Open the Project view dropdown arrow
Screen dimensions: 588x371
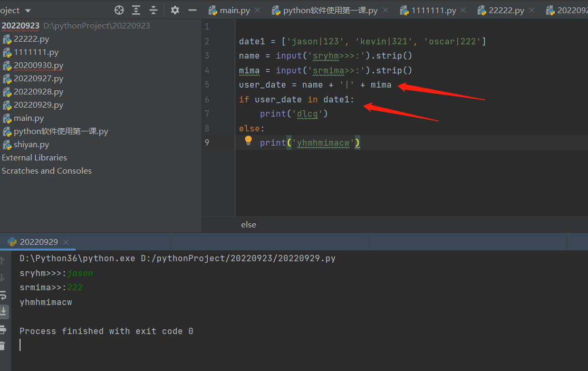(x=28, y=11)
